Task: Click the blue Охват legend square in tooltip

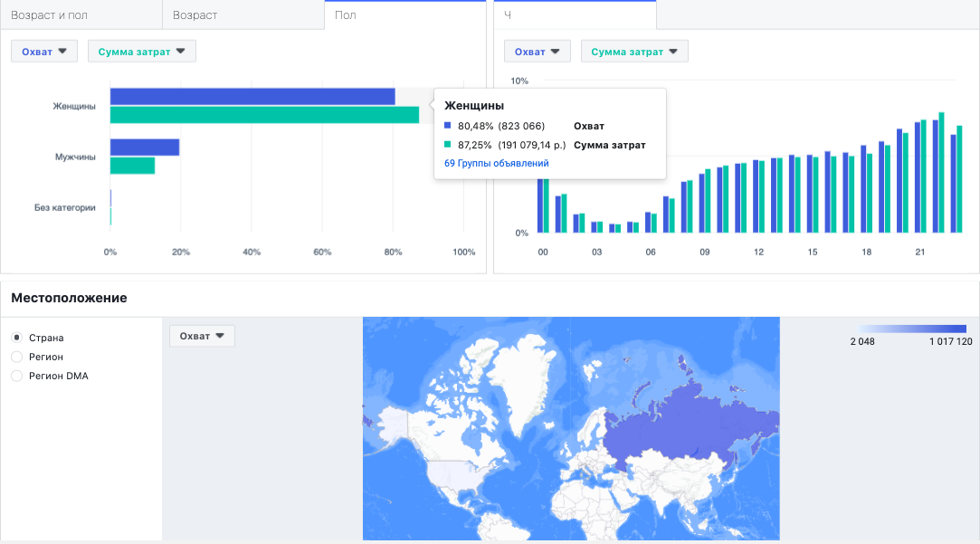Action: point(448,126)
